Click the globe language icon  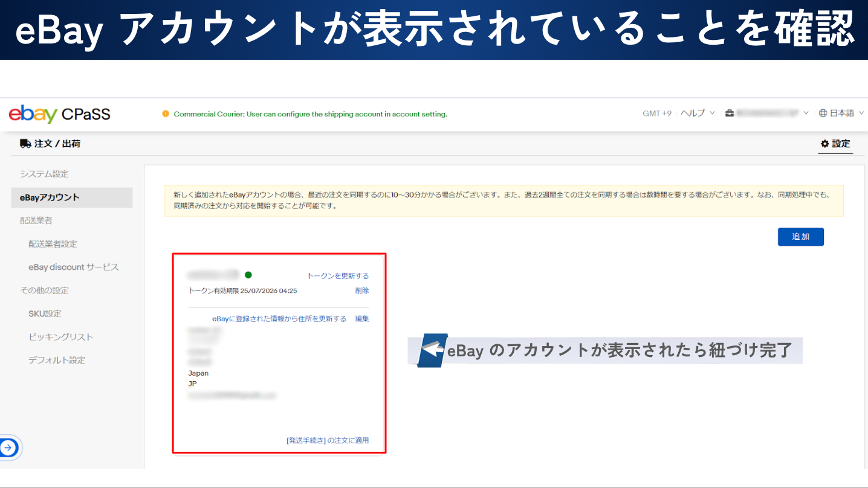click(x=823, y=113)
